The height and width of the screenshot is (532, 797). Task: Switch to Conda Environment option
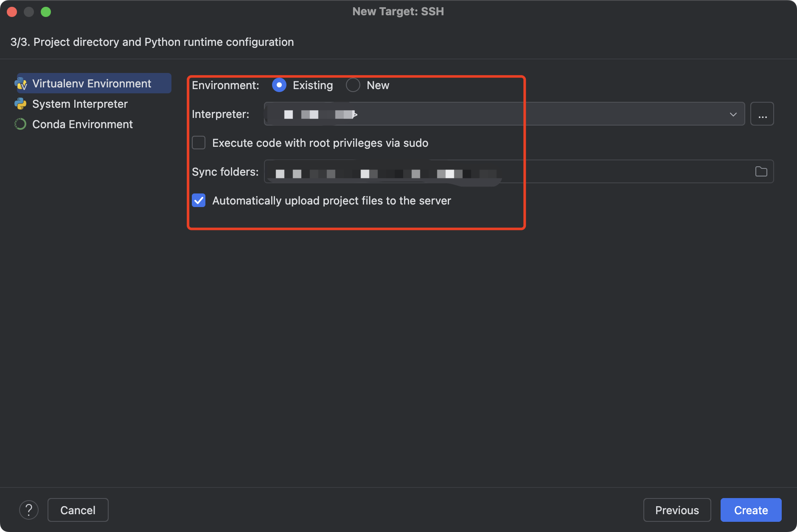(82, 124)
